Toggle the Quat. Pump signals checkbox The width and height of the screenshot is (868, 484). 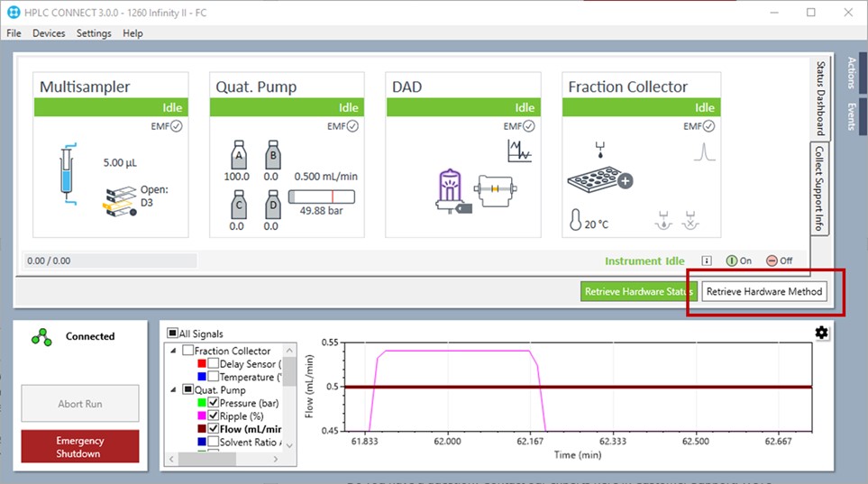click(x=188, y=390)
